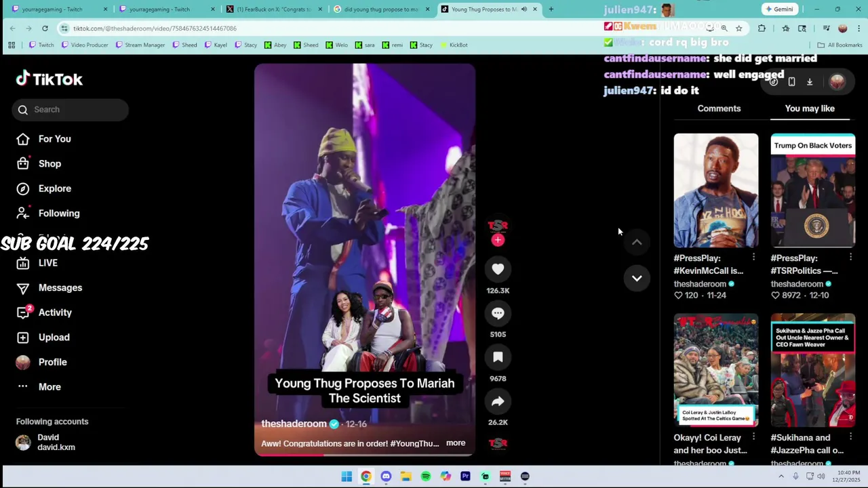
Task: Click the TikTok logo
Action: pyautogui.click(x=50, y=79)
